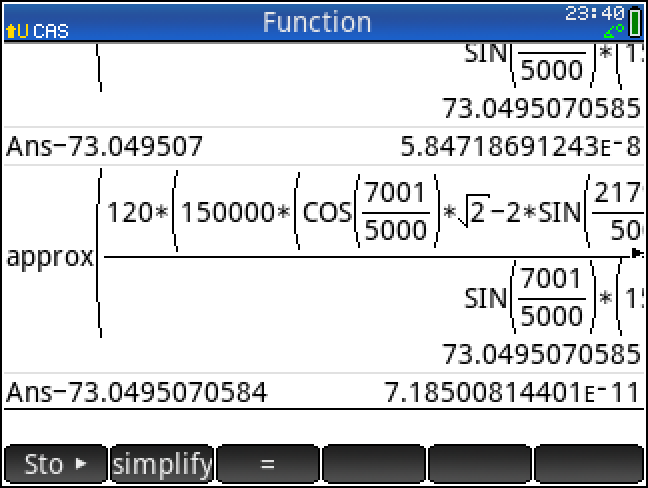
Task: Select the Ans-73.049507 history entry
Action: 104,147
